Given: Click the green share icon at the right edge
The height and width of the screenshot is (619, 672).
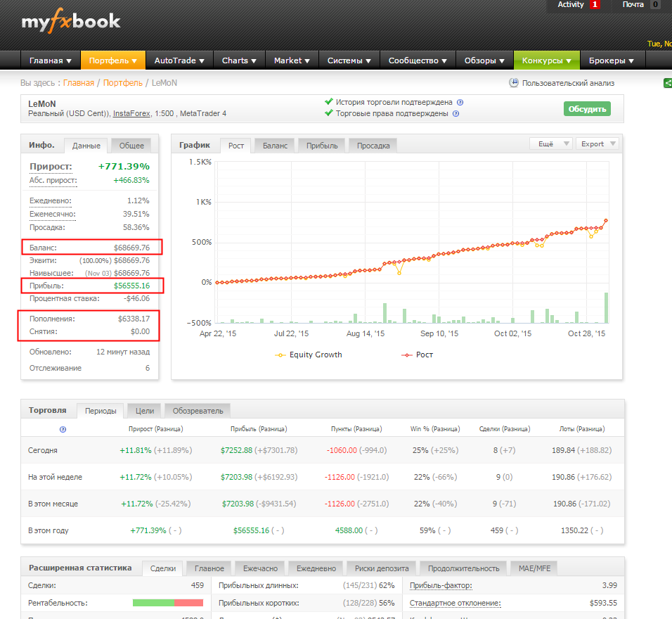Looking at the screenshot, I should pos(668,83).
